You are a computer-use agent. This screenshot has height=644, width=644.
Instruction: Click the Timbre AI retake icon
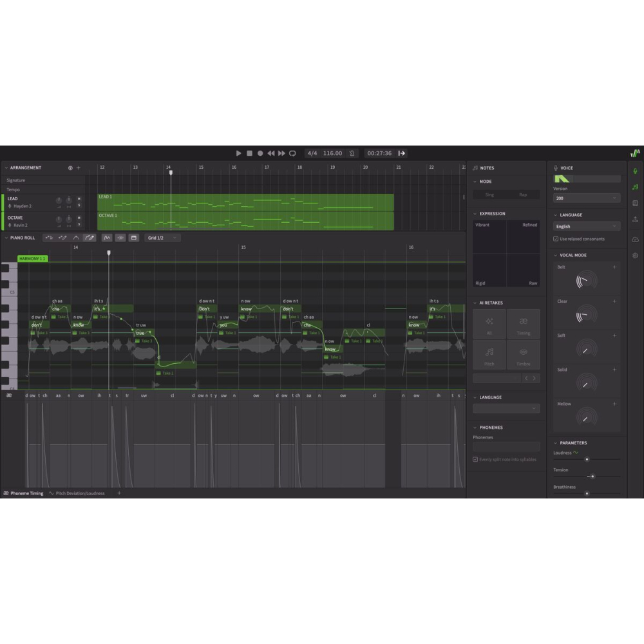point(523,354)
